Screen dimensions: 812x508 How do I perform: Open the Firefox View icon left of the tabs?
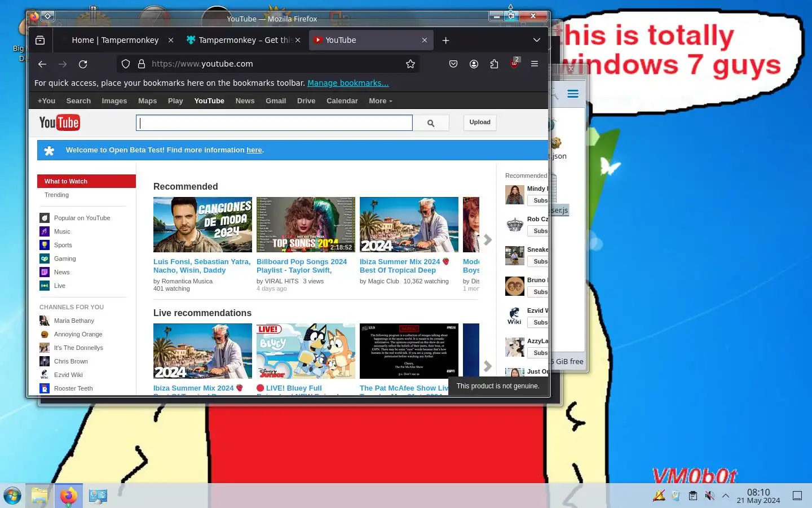point(40,40)
